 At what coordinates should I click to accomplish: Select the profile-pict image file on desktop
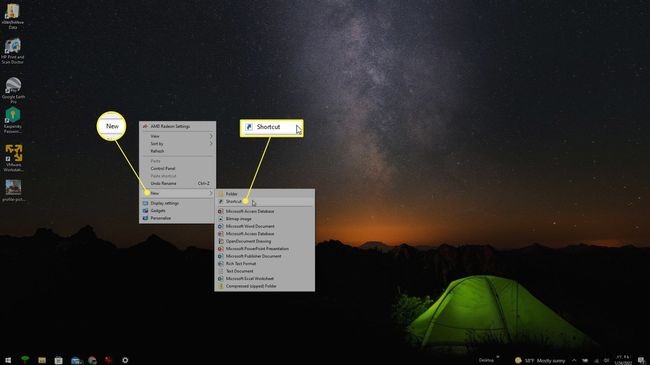(x=13, y=190)
